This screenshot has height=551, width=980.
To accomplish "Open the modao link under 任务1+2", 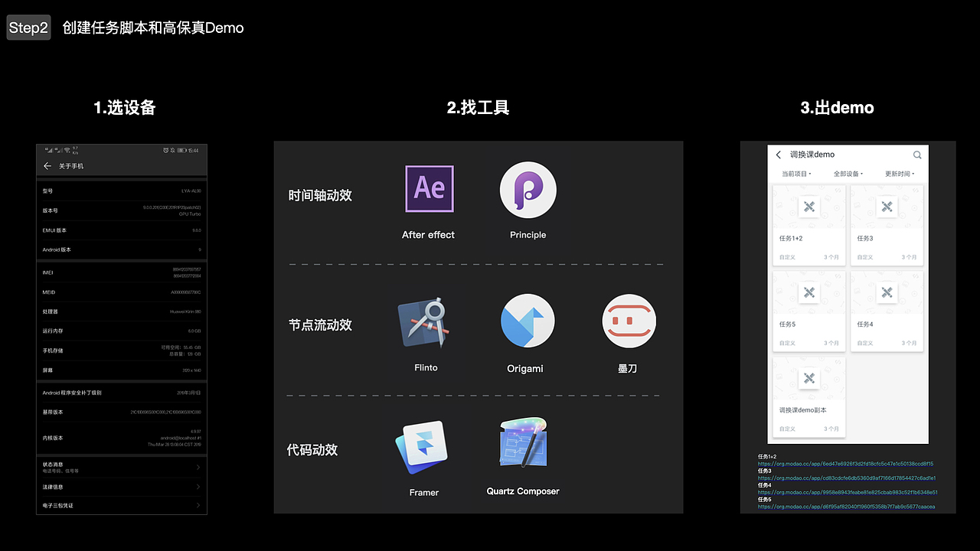I will coord(845,464).
